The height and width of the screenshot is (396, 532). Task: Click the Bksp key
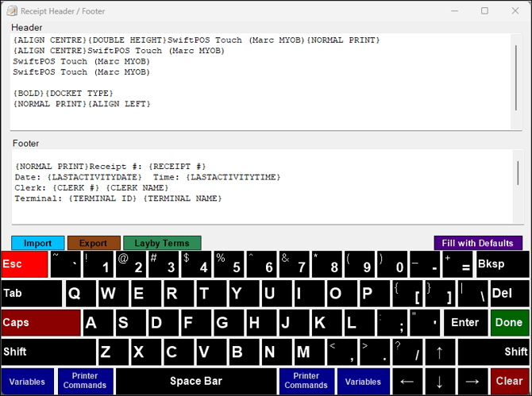503,264
